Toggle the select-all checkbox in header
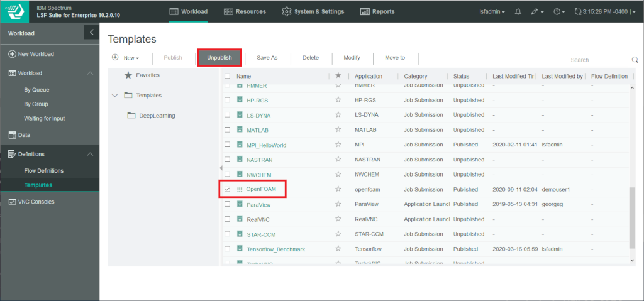The image size is (644, 301). (x=227, y=76)
